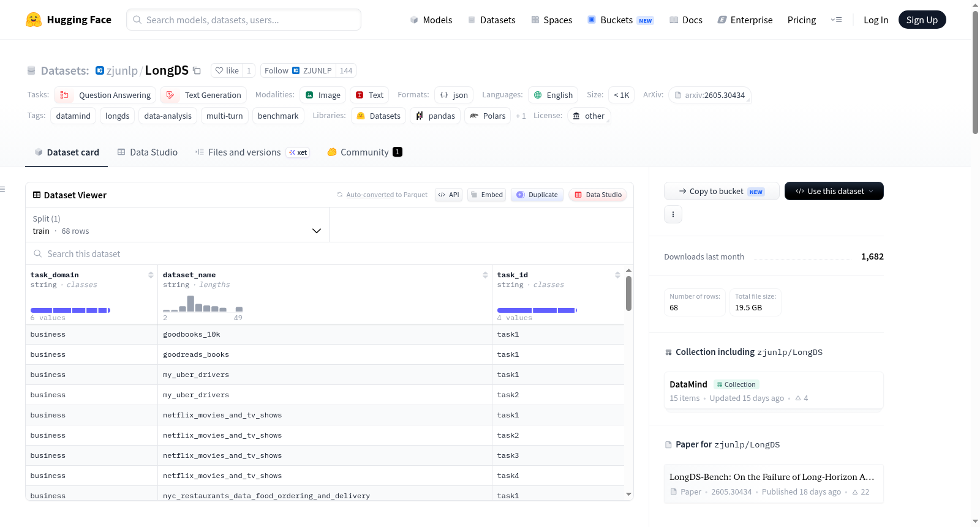Select the Polars library tag

coord(488,116)
